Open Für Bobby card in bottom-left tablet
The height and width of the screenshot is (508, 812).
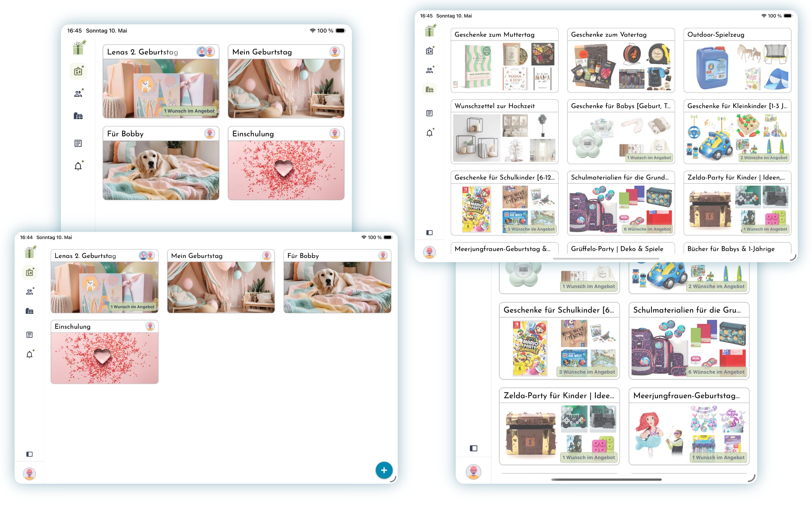pyautogui.click(x=337, y=281)
